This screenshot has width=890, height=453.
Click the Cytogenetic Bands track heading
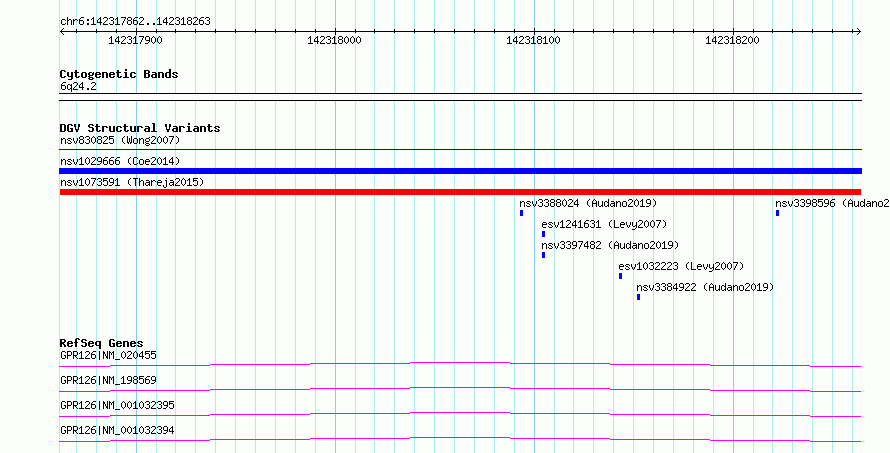(119, 74)
